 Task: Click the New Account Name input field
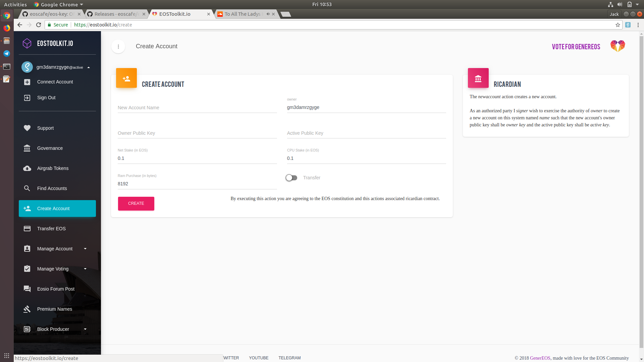point(197,108)
